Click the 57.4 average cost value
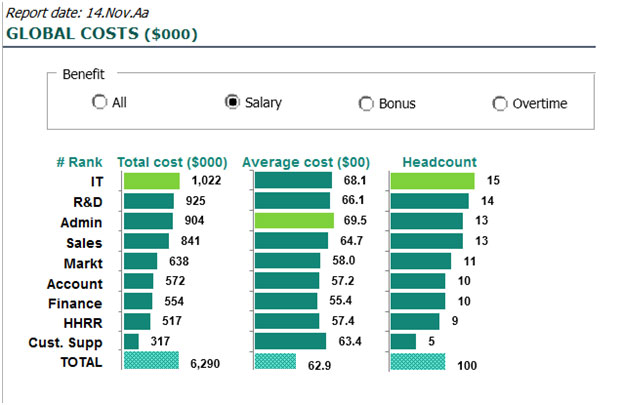 click(343, 320)
